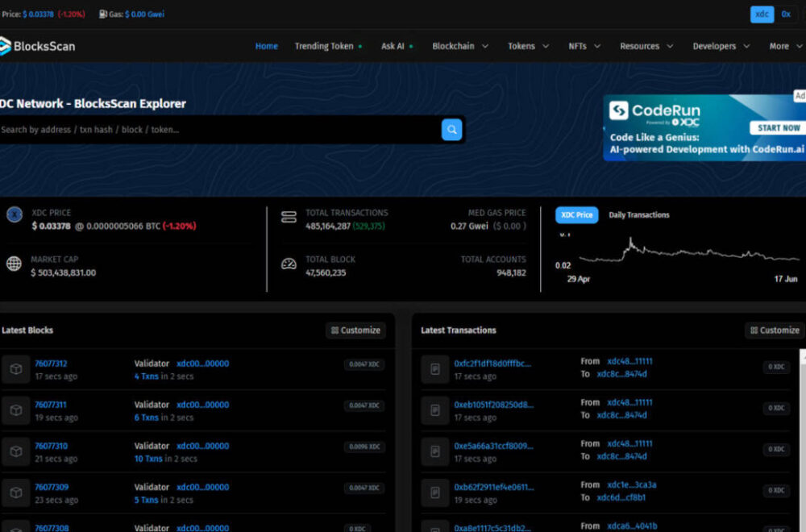The height and width of the screenshot is (532, 806).
Task: Click the 0.27 Gwei gas price value
Action: click(469, 227)
